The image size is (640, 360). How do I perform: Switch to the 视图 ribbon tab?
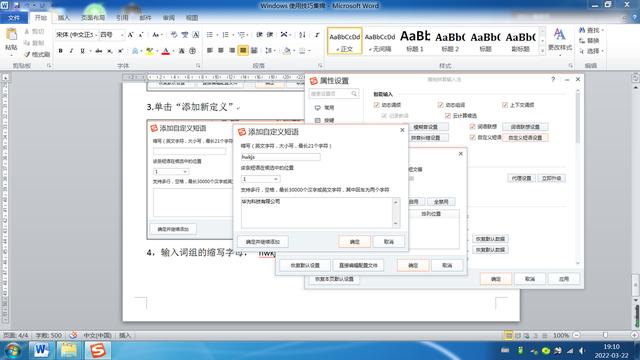[192, 18]
